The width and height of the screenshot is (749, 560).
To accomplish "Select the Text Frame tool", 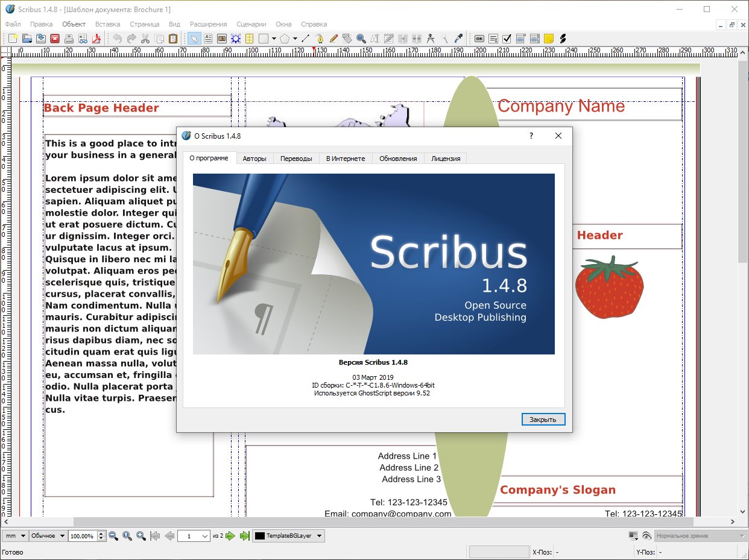I will point(207,39).
